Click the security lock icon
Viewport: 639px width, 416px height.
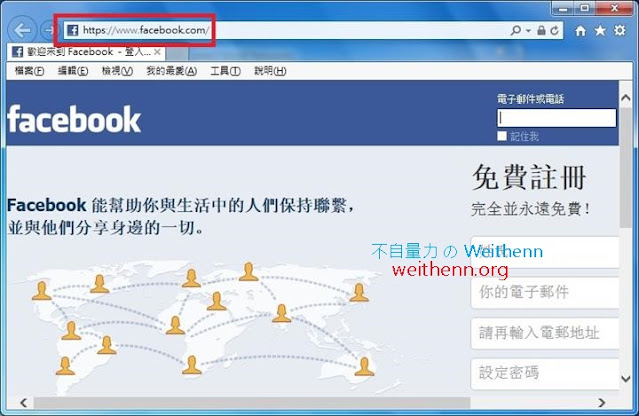click(x=541, y=30)
